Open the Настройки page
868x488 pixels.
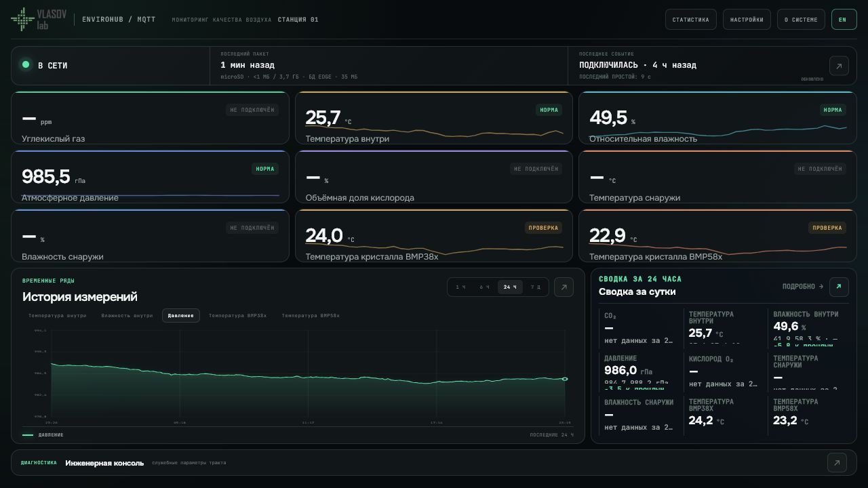pos(747,20)
